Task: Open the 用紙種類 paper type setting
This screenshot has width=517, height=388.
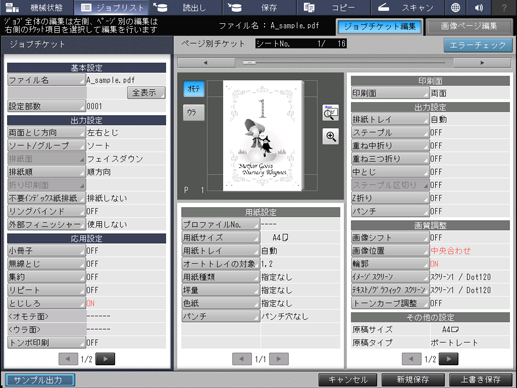Action: pyautogui.click(x=220, y=277)
